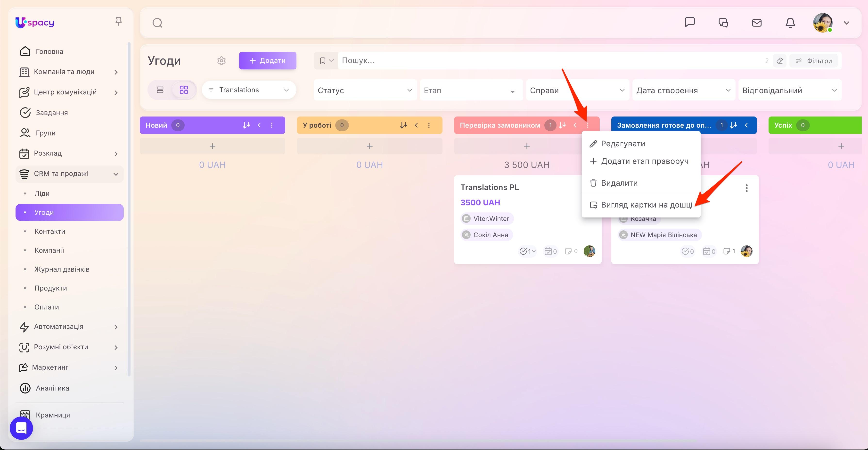Open Завдання in sidebar
This screenshot has height=450, width=868.
[x=52, y=113]
